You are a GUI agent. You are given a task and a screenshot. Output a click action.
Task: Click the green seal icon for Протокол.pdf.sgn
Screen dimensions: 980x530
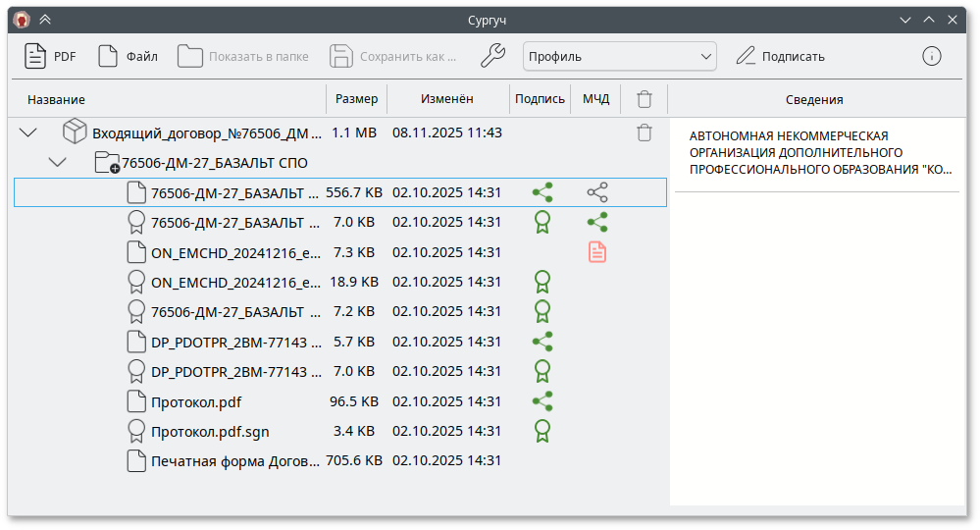click(542, 430)
